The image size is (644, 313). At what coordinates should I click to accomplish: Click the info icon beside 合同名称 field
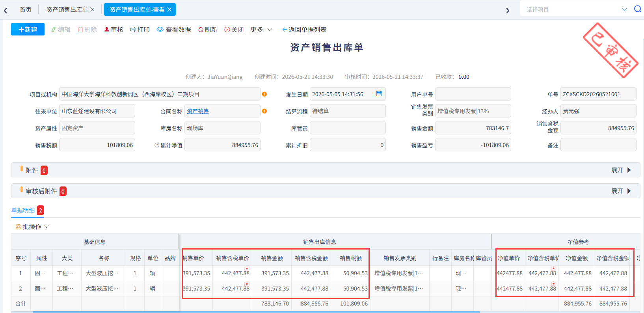point(264,111)
